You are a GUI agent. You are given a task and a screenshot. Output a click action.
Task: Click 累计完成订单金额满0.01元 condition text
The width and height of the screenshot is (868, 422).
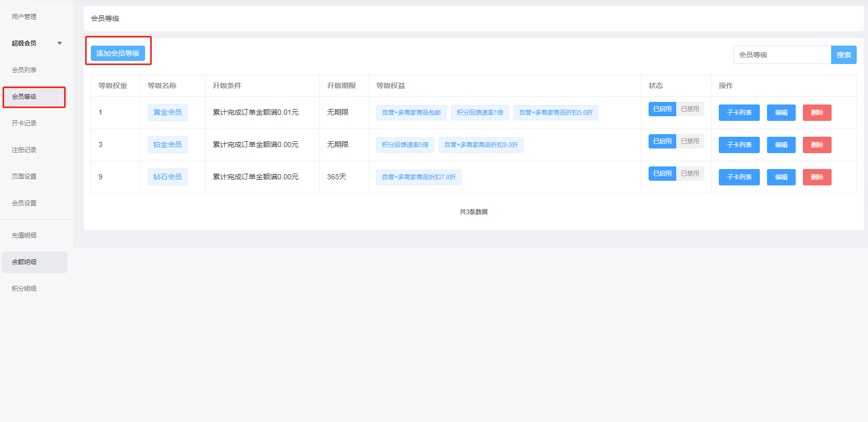[x=256, y=112]
